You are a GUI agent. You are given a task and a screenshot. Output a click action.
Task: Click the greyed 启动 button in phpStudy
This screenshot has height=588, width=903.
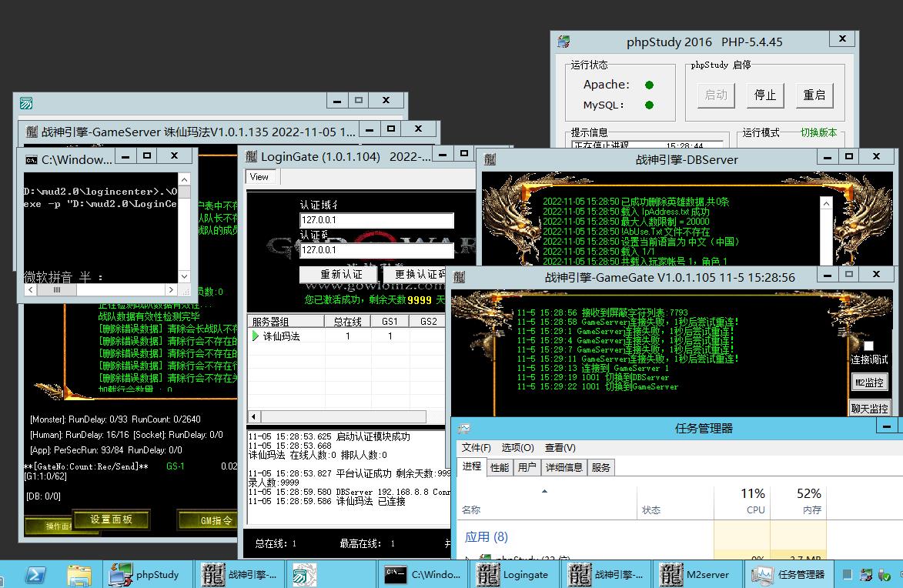point(717,95)
